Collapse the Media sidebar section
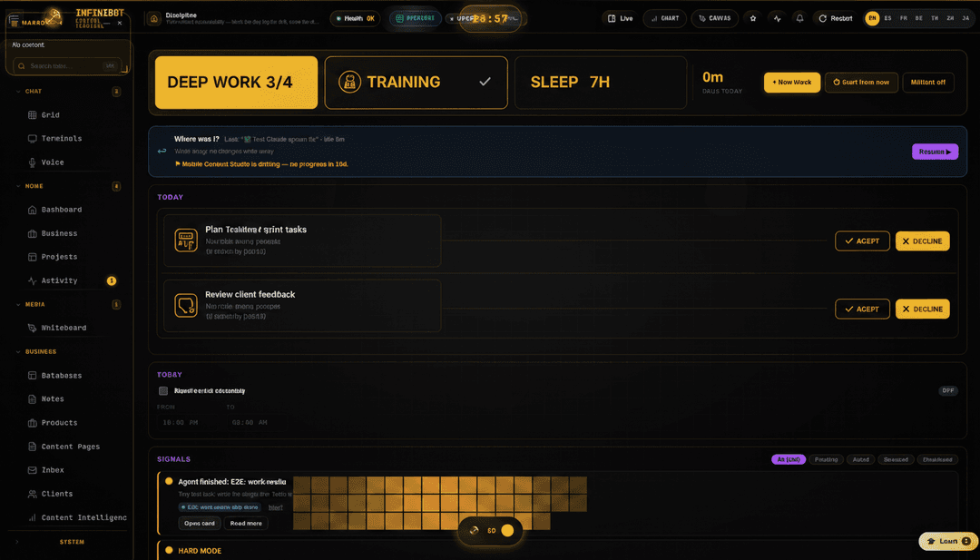Viewport: 980px width, 560px height. click(x=18, y=304)
